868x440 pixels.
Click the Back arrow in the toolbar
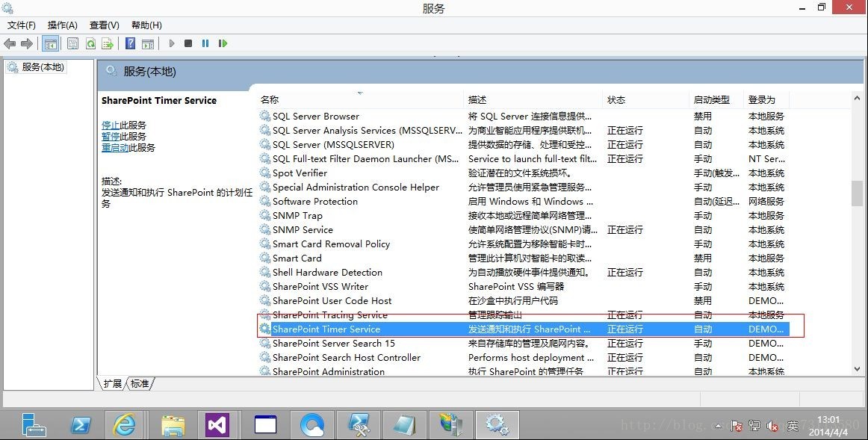10,44
